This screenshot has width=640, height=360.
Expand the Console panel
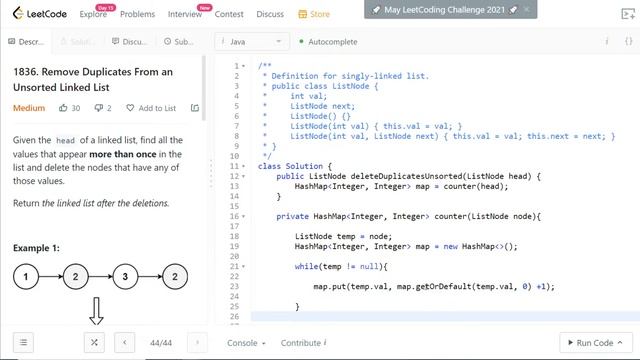[x=246, y=343]
